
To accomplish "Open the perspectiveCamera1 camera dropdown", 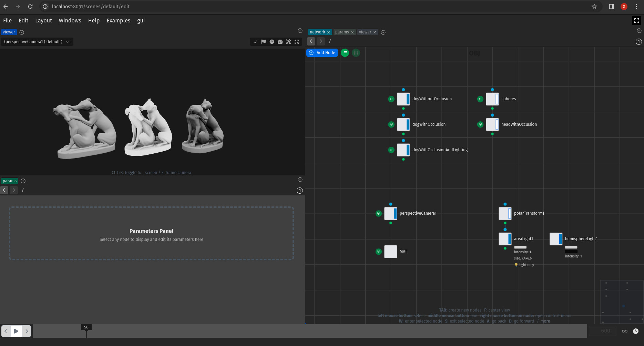I will coord(37,42).
